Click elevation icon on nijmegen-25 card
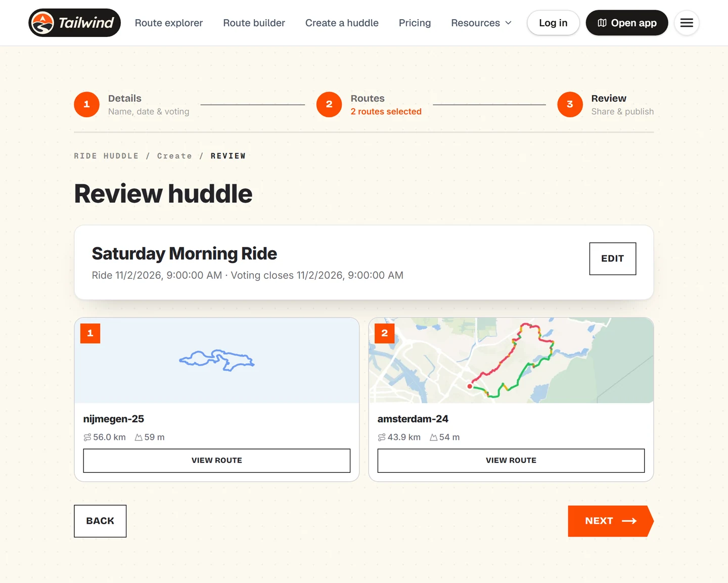Image resolution: width=728 pixels, height=583 pixels. [139, 437]
